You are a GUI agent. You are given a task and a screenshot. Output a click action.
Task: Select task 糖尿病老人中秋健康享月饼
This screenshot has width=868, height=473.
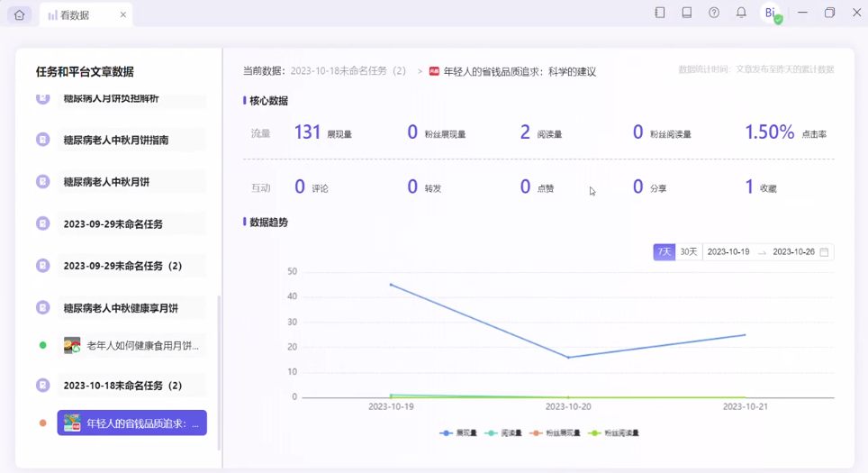[131, 308]
